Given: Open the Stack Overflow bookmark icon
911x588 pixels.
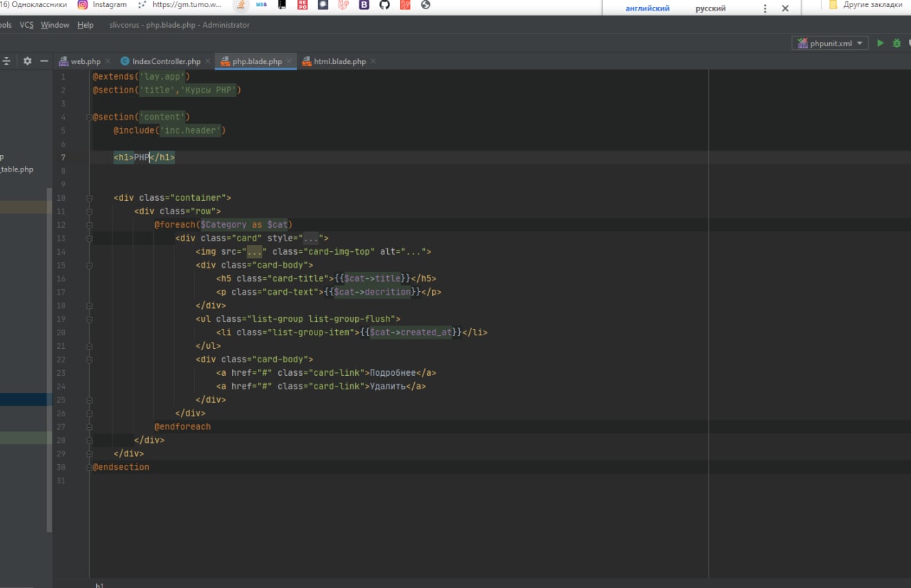Looking at the screenshot, I should tap(241, 5).
